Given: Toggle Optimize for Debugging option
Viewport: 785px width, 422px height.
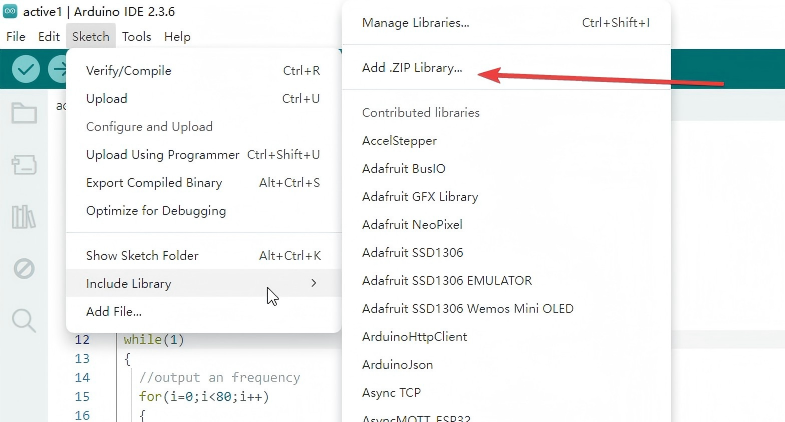Looking at the screenshot, I should [x=156, y=211].
